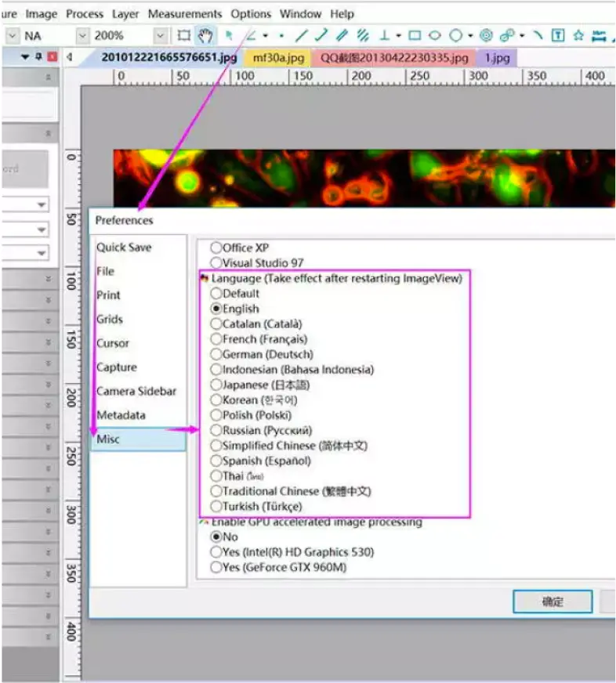616x683 pixels.
Task: Choose the circle measurement tool
Action: (x=455, y=35)
